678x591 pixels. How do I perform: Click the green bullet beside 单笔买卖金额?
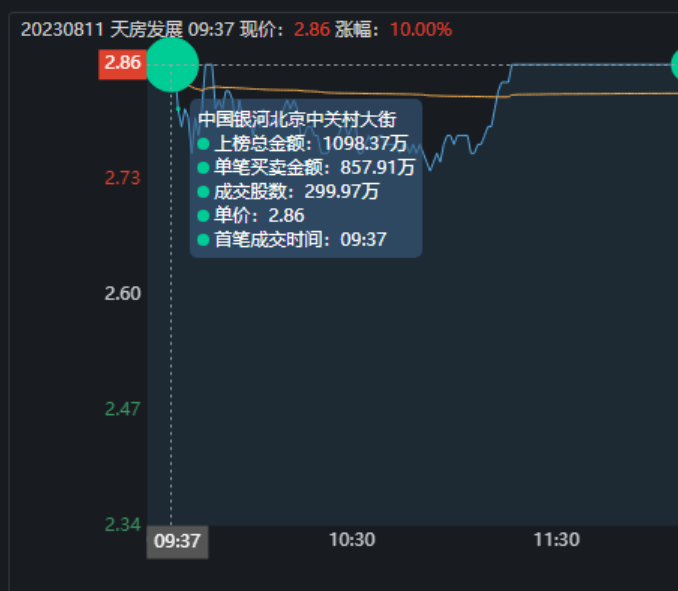[x=203, y=168]
